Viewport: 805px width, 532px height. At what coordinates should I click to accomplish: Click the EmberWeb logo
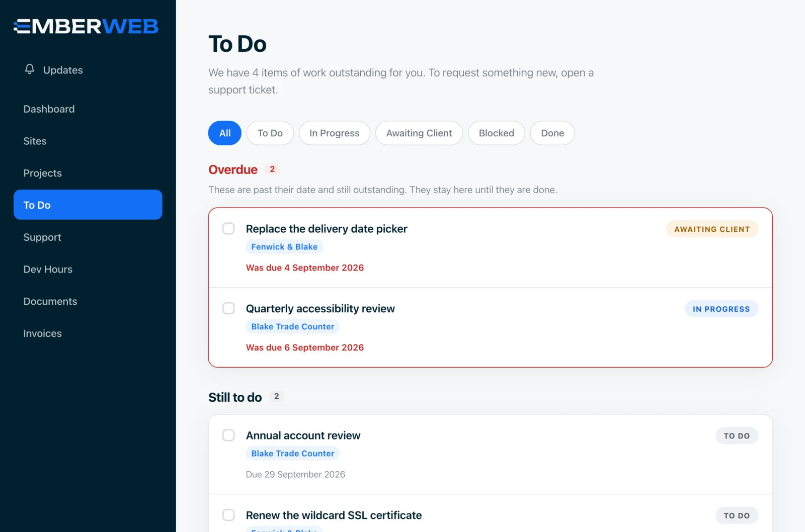86,26
